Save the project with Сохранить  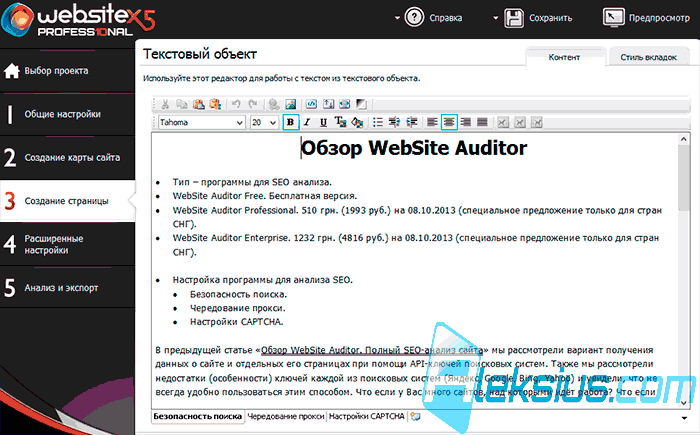point(538,18)
